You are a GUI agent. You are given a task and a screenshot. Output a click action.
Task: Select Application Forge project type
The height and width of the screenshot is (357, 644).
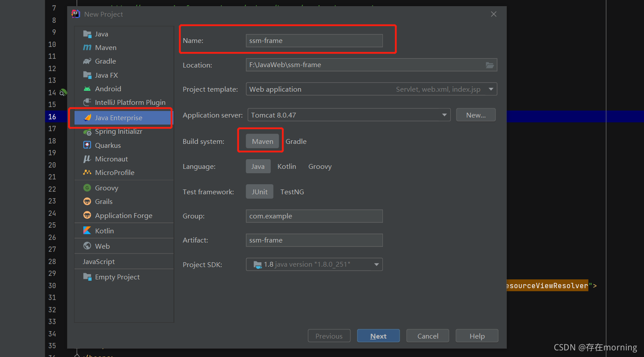pos(124,215)
